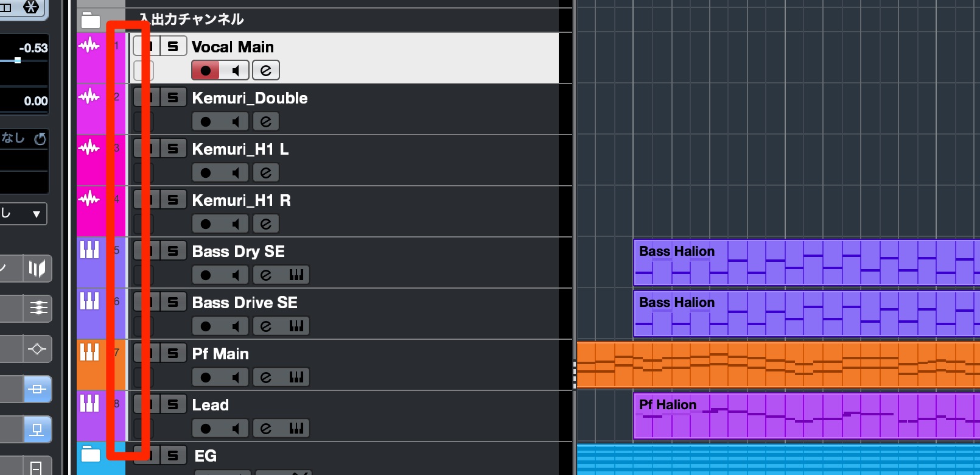Enable record on Kemuri_H1 L track
Screen dimensions: 980x475
click(x=206, y=173)
